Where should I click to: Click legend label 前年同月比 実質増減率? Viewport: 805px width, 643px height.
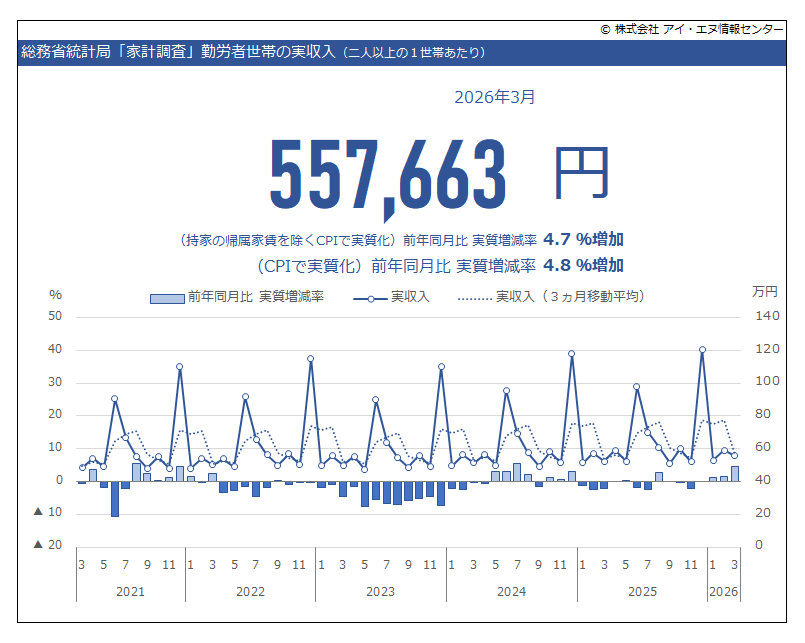click(256, 297)
